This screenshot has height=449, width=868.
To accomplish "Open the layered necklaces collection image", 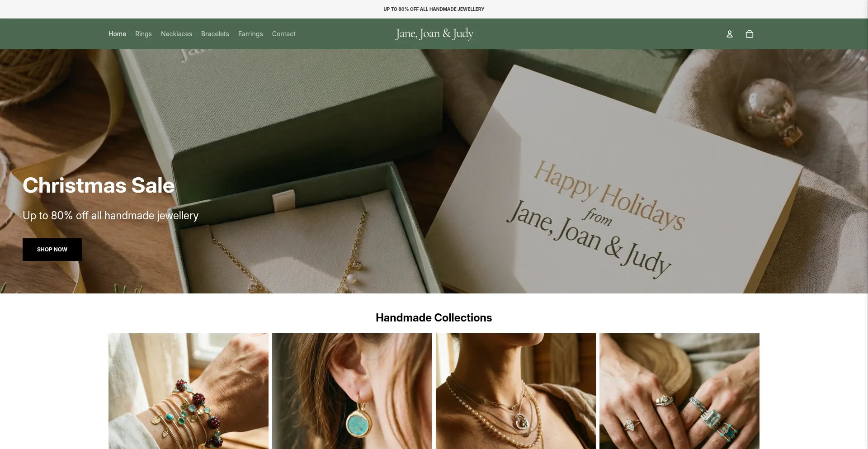I will coord(515,391).
